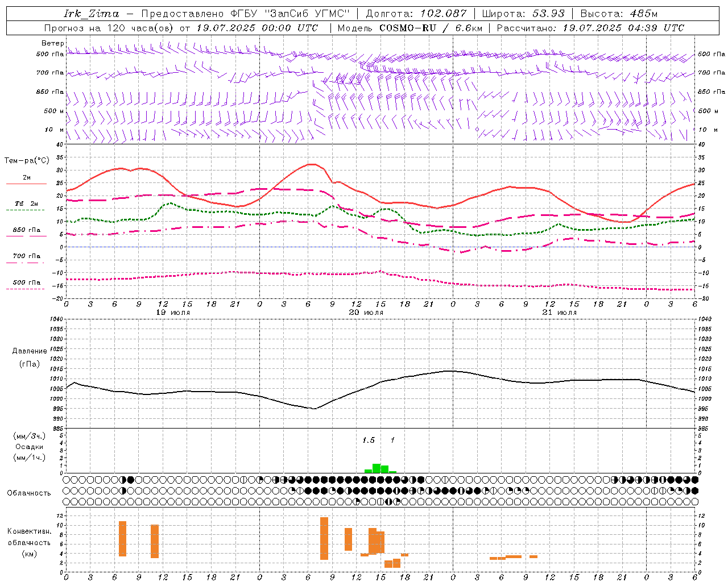Click the "1.5" precipitation amount value

(x=369, y=440)
